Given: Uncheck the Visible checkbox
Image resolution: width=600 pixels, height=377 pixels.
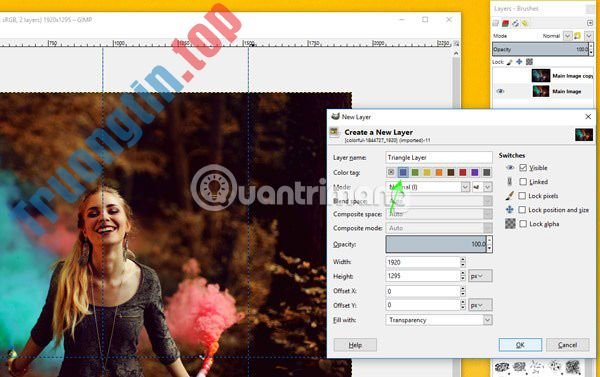Looking at the screenshot, I should (523, 168).
